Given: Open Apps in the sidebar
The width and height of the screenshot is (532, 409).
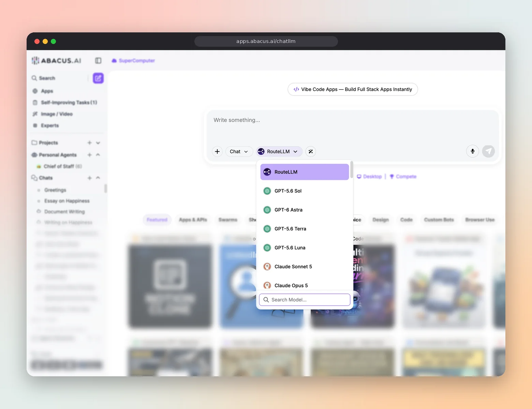Looking at the screenshot, I should click(43, 91).
